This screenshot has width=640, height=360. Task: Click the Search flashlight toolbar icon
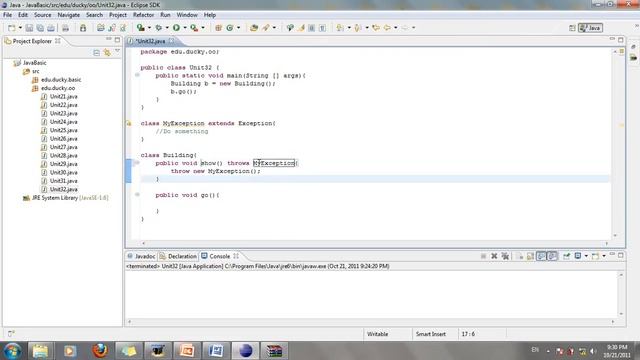click(266, 28)
